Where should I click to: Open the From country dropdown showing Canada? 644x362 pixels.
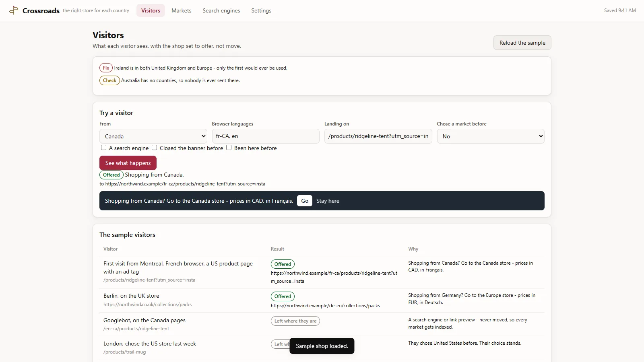[153, 136]
